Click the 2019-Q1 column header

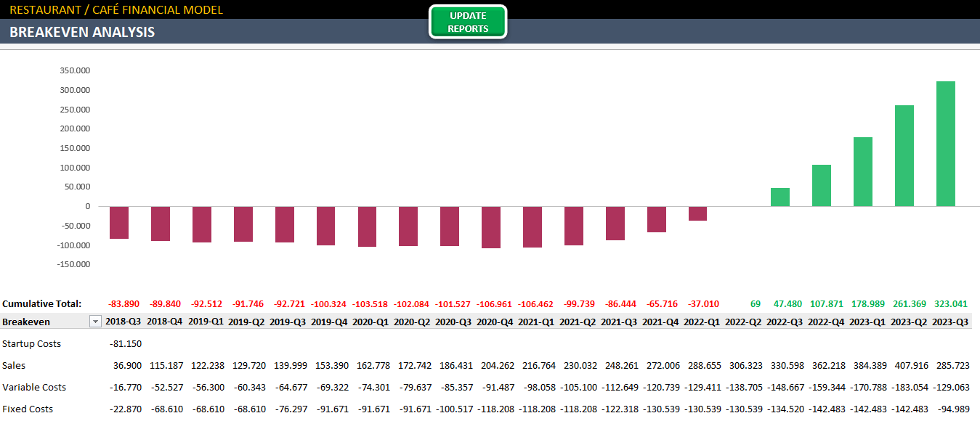pos(206,322)
